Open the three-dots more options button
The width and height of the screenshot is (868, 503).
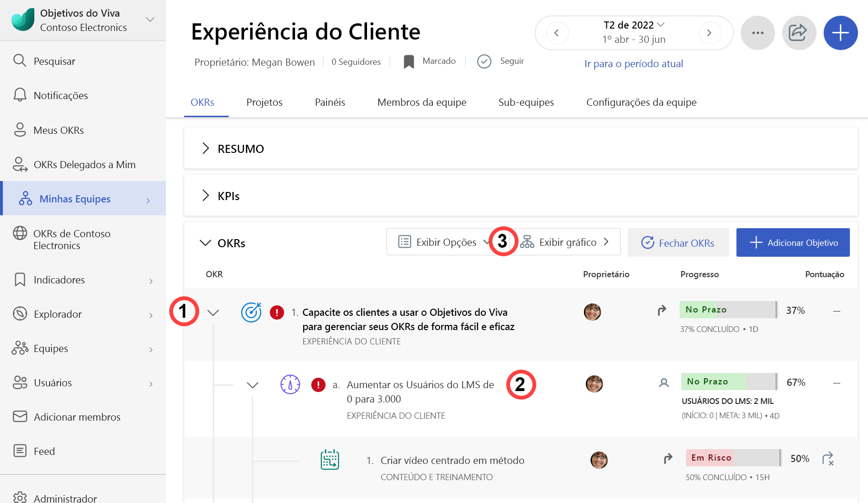click(x=757, y=33)
